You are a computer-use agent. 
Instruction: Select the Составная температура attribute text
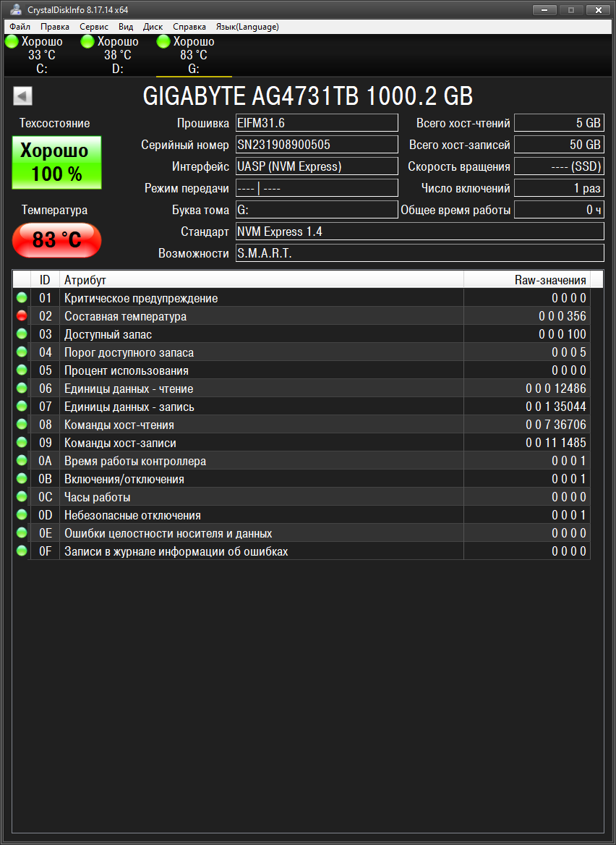point(126,316)
